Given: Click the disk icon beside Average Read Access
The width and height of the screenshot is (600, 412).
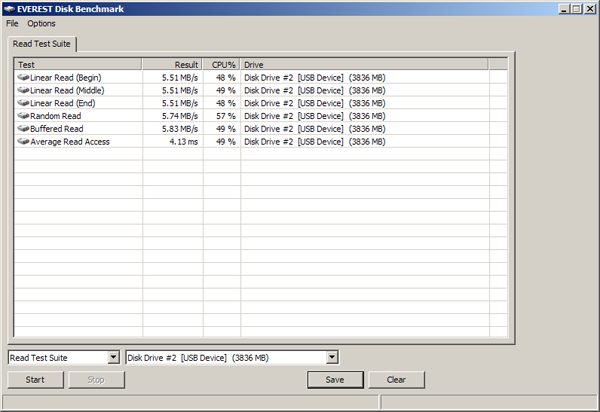Looking at the screenshot, I should 23,142.
